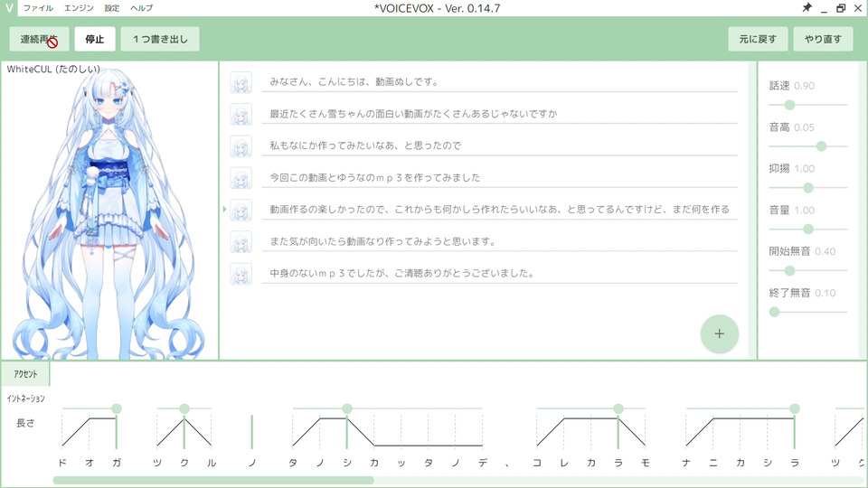Image resolution: width=868 pixels, height=488 pixels.
Task: Click character icon beside また気が向いたら line
Action: click(x=241, y=242)
